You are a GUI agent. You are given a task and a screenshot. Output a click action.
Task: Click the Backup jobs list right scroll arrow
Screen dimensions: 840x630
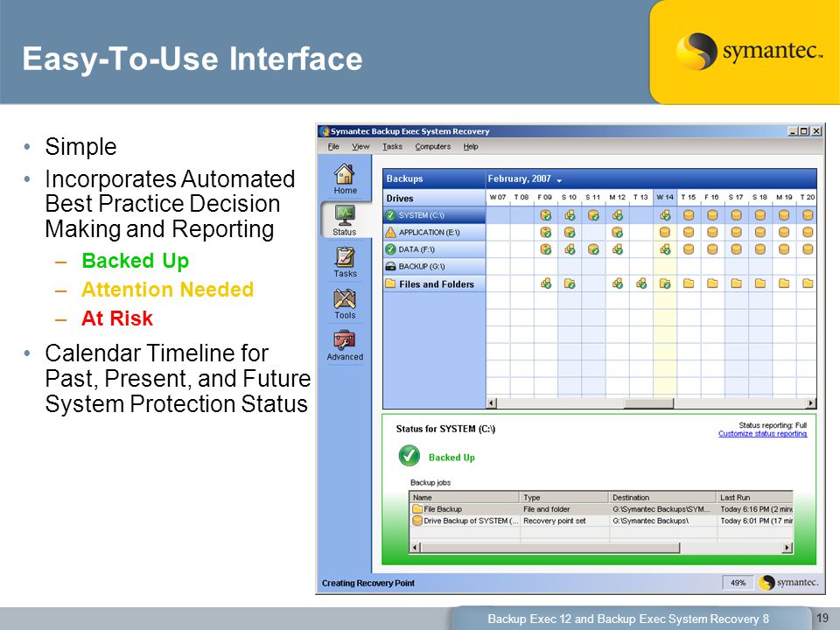click(x=787, y=548)
